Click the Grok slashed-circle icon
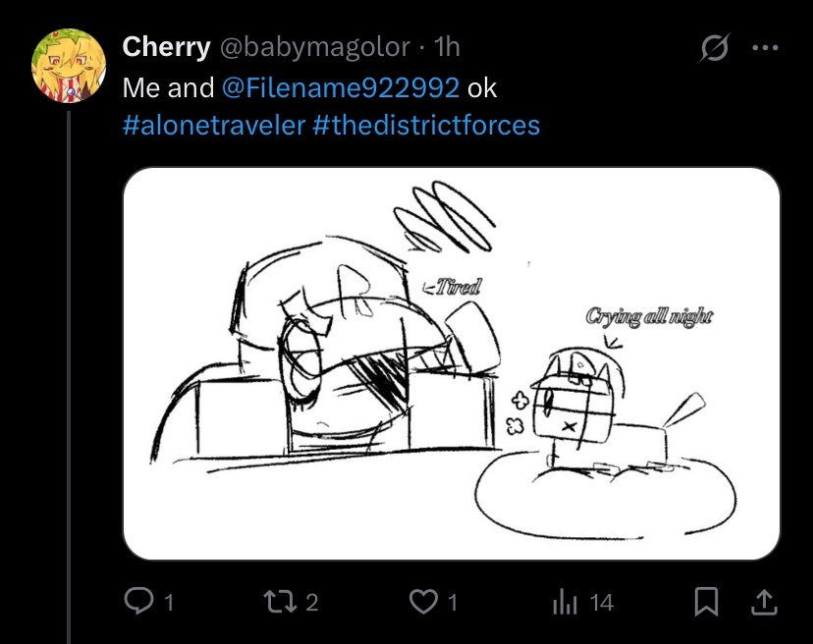The image size is (813, 644). (x=715, y=48)
